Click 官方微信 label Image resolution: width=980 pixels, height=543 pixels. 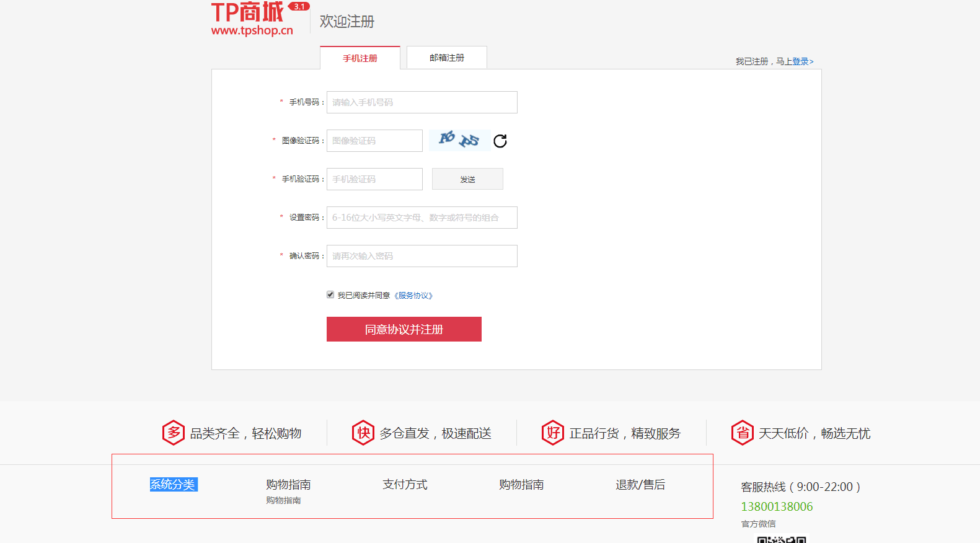tap(758, 524)
